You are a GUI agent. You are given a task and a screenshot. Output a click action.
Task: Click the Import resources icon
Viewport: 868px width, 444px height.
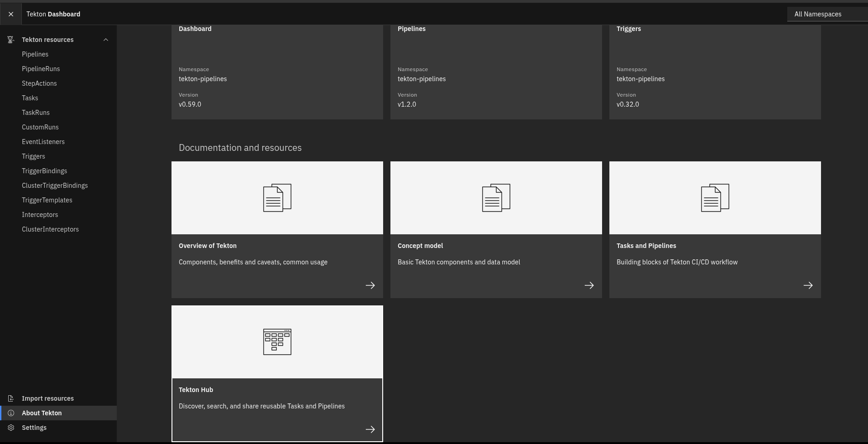11,398
